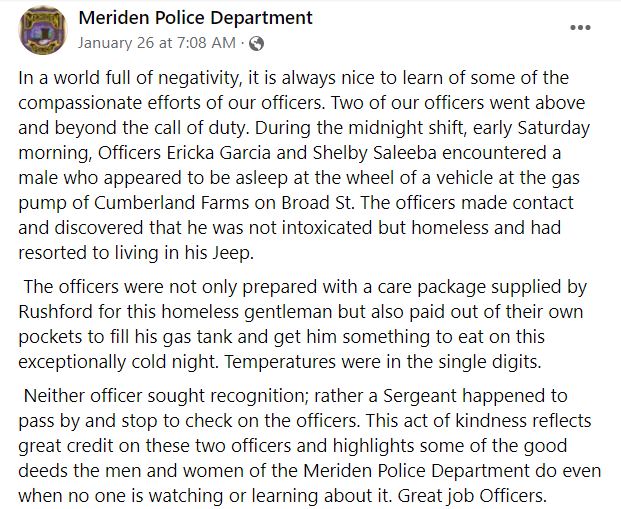Click the sentence 'Temperatures were in the single digits.'
The image size is (621, 509).
(383, 362)
